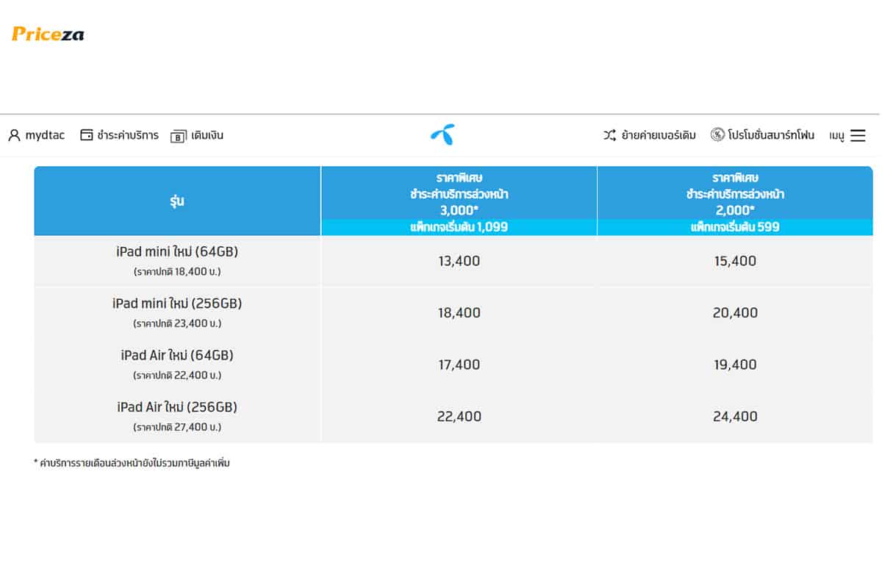This screenshot has height=588, width=882.
Task: Click the shuffle arrows port-number icon
Action: (610, 135)
